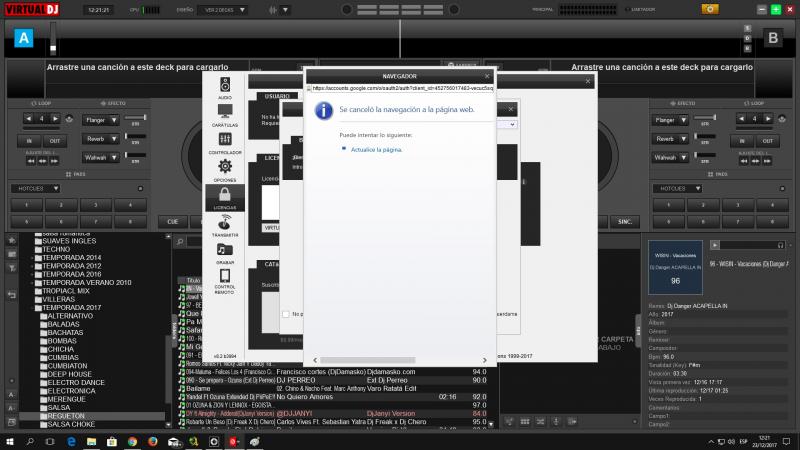800x450 pixels.
Task: Click the left deck loop IN button
Action: [x=29, y=141]
